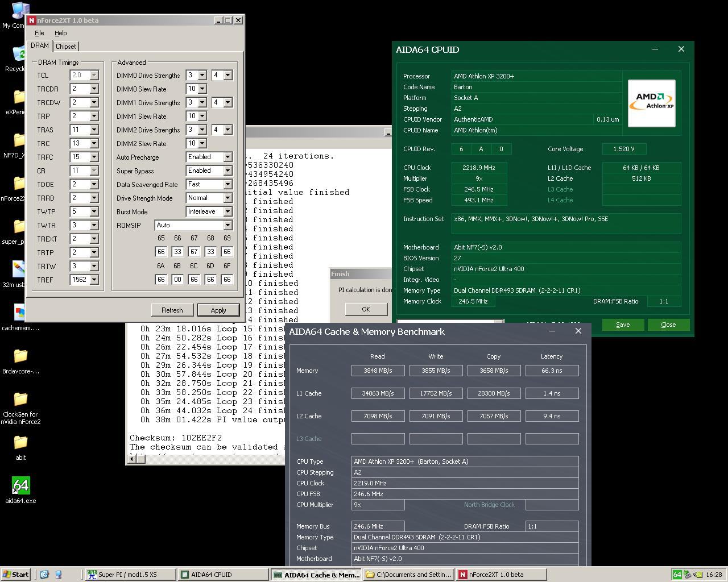Click the ROMSIP 6B value field

177,279
